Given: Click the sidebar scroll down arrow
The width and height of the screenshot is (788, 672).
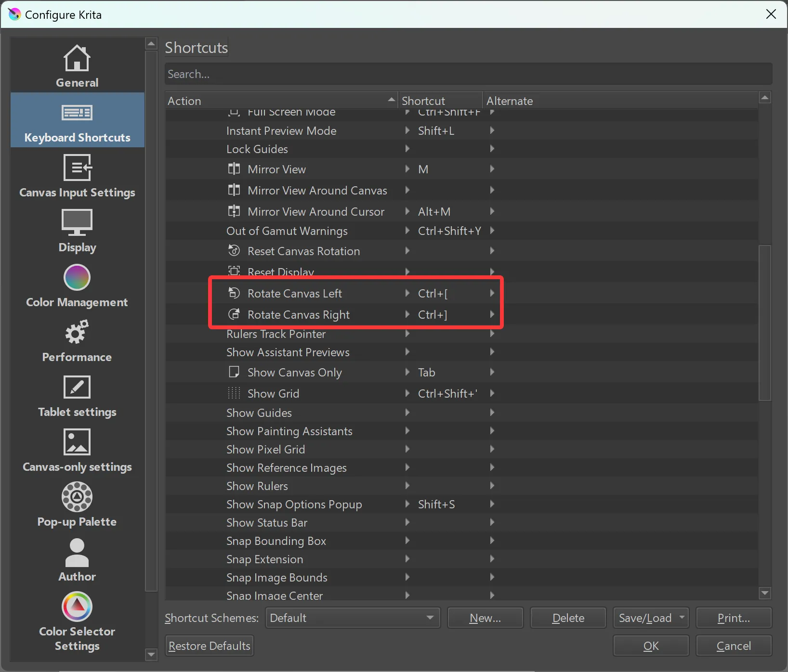Looking at the screenshot, I should (x=151, y=655).
